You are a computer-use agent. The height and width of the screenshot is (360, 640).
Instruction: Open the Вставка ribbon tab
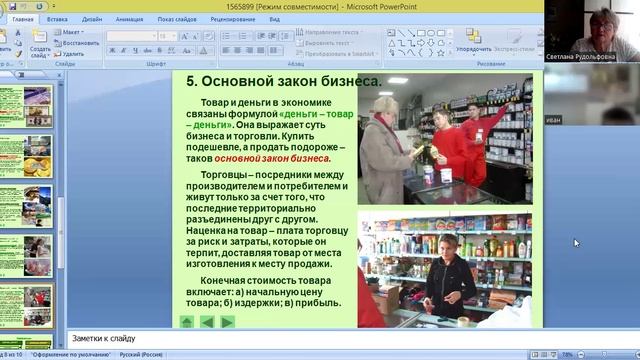(x=57, y=19)
